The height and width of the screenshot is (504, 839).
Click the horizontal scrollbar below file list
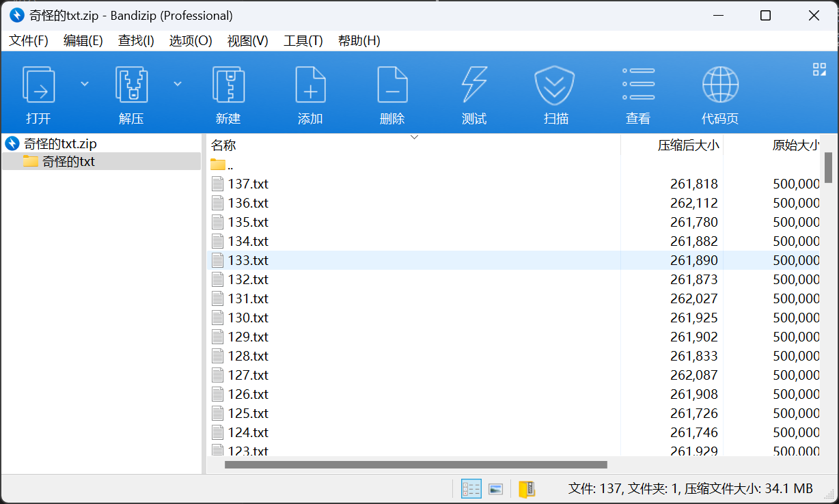point(415,465)
